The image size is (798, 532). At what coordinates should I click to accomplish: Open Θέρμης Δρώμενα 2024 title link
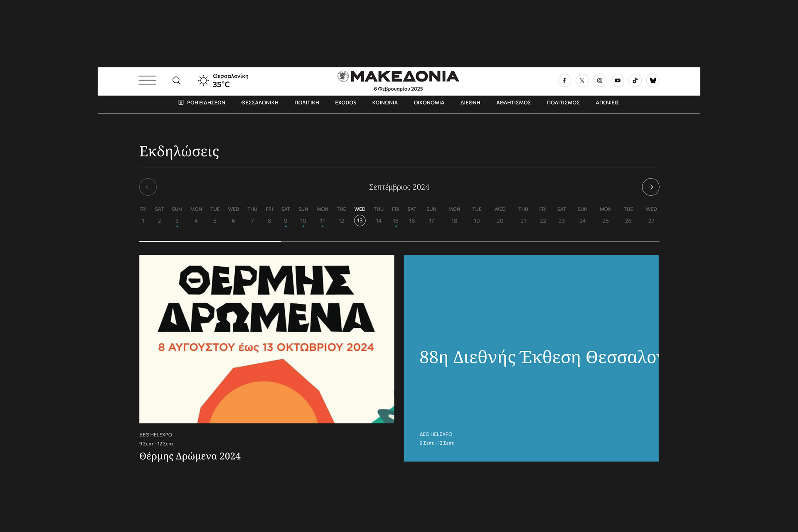(x=190, y=456)
